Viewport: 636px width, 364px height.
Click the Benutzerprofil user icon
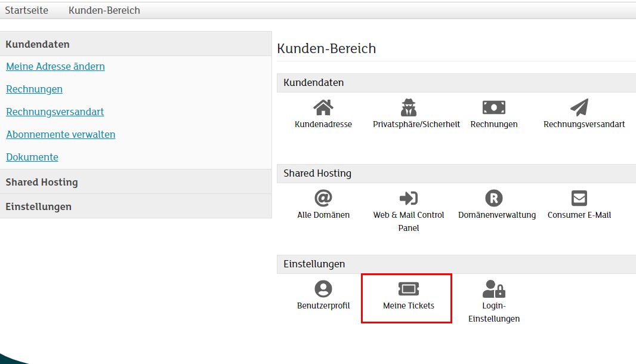[323, 289]
